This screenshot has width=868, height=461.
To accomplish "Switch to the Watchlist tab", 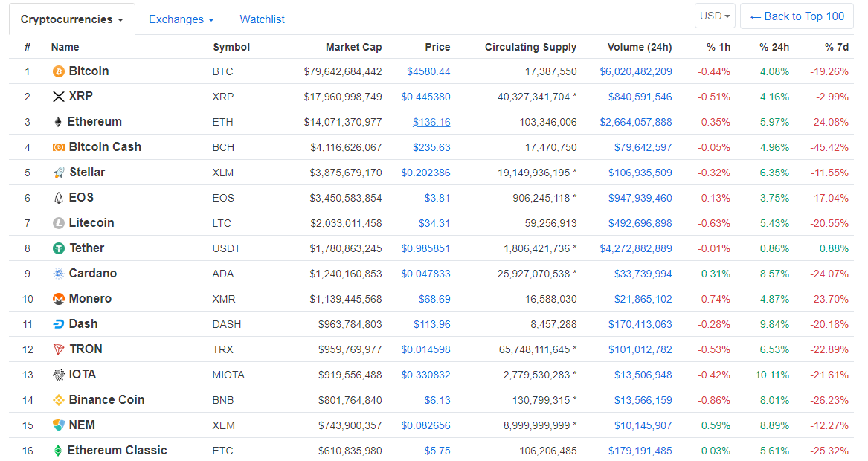I will click(262, 19).
